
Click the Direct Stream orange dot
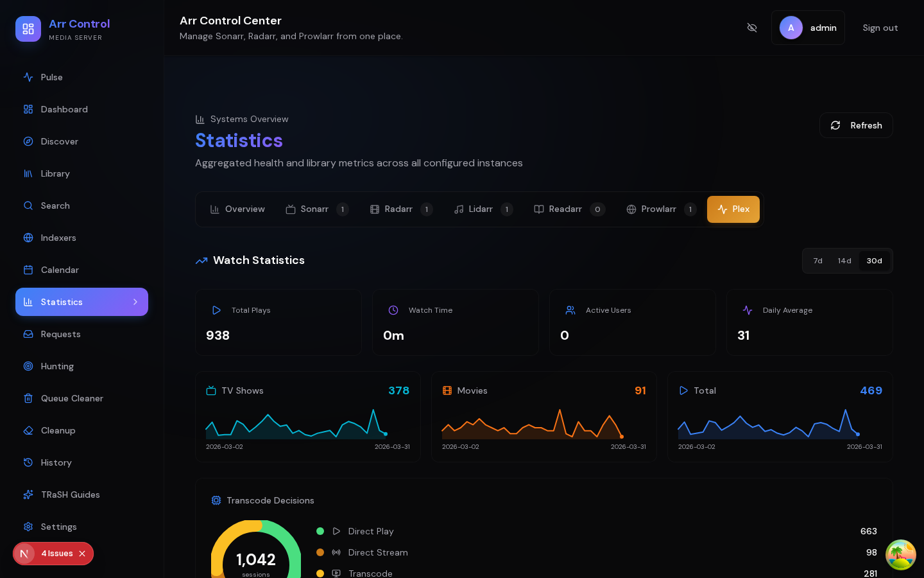coord(320,552)
